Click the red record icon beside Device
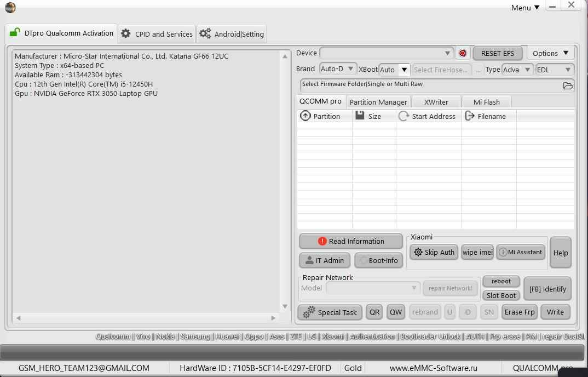588x377 pixels. (x=463, y=53)
